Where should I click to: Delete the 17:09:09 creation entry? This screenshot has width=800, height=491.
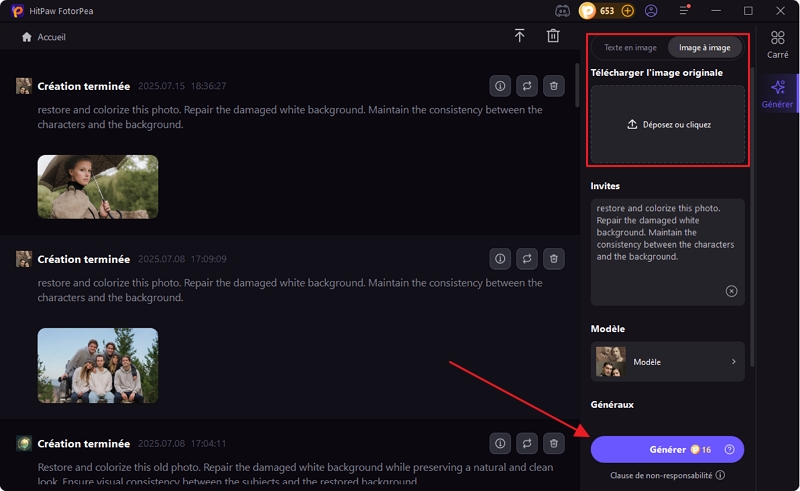click(553, 259)
